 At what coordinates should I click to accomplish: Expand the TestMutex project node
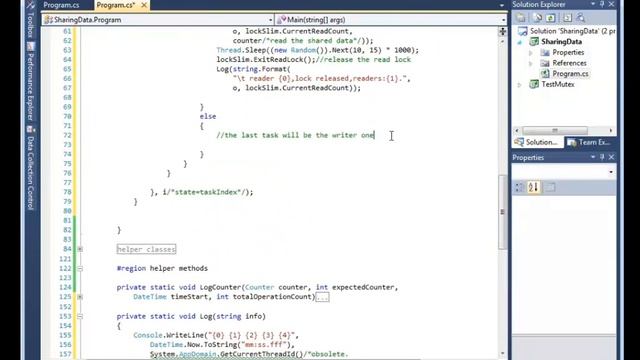(x=520, y=85)
